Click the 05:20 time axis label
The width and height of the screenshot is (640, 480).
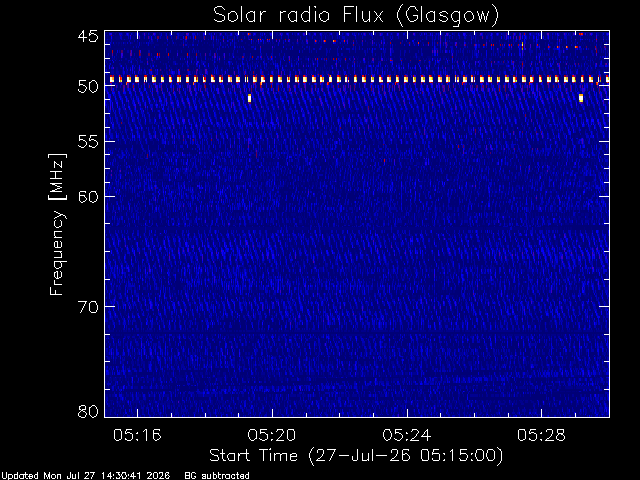[272, 436]
